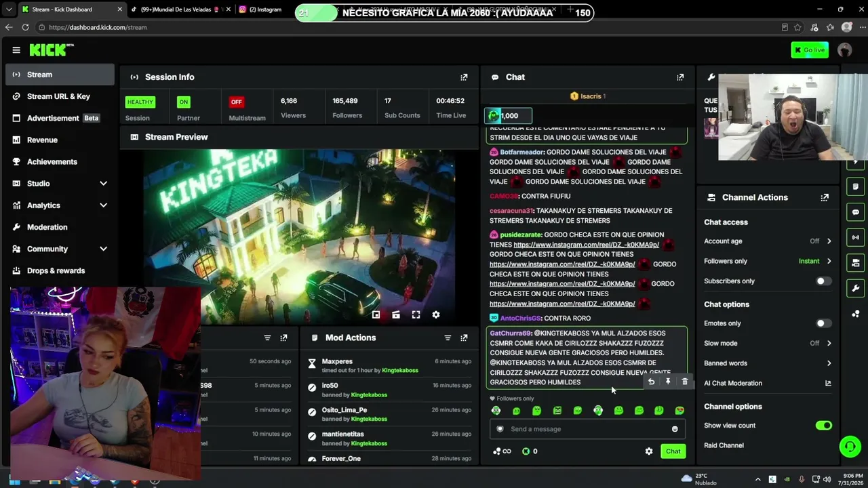The image size is (868, 488).
Task: Pop out the panel left of Mod Actions
Action: [x=283, y=338]
